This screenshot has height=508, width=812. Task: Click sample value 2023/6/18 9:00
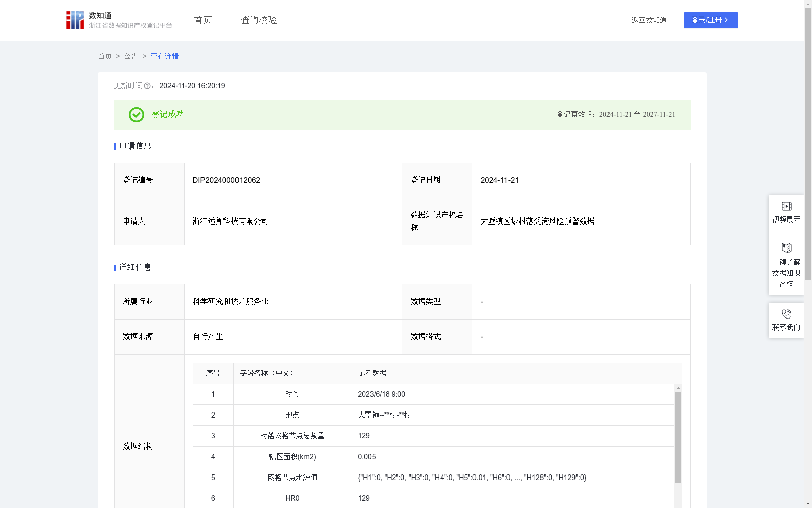(x=382, y=394)
